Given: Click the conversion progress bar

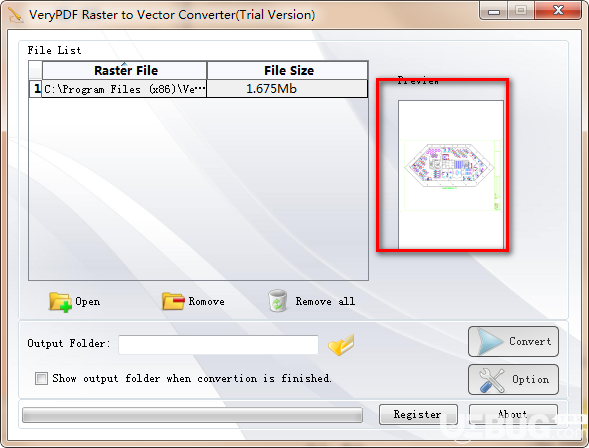Looking at the screenshot, I should [x=192, y=415].
